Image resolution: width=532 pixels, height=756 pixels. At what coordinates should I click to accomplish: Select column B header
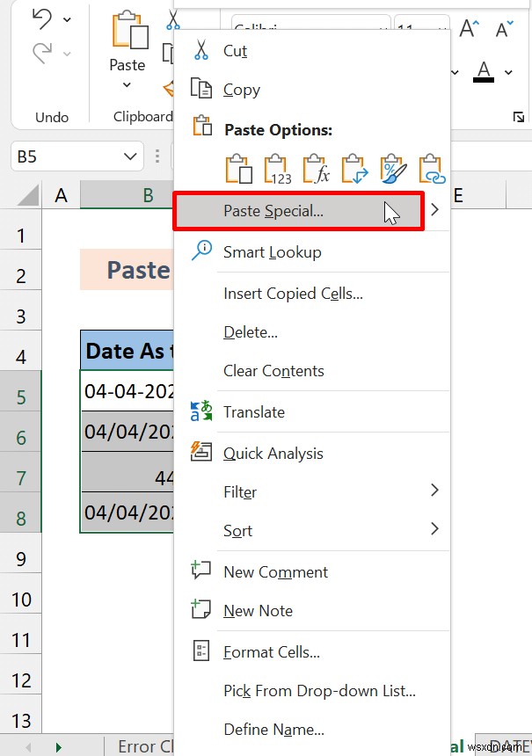(128, 195)
